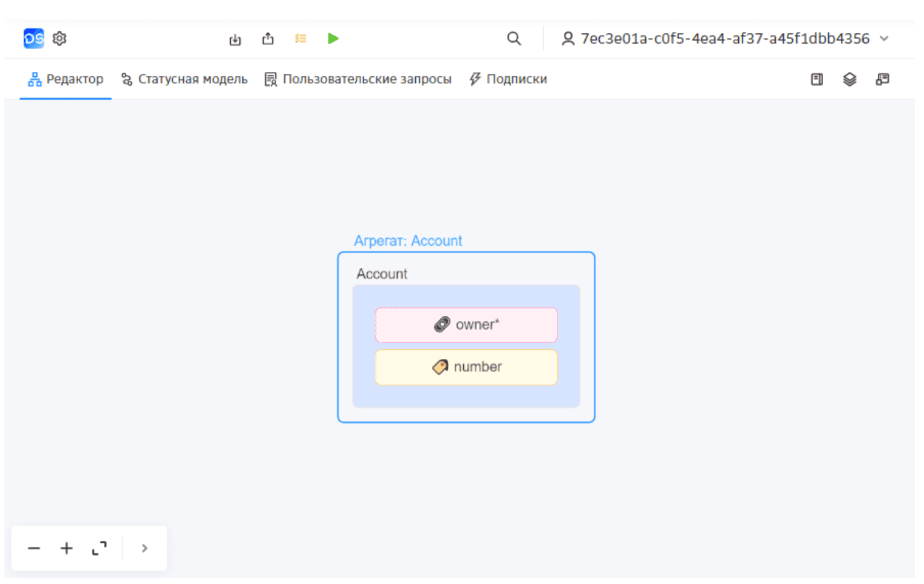Select the owner* reference field
924x584 pixels.
click(x=466, y=325)
